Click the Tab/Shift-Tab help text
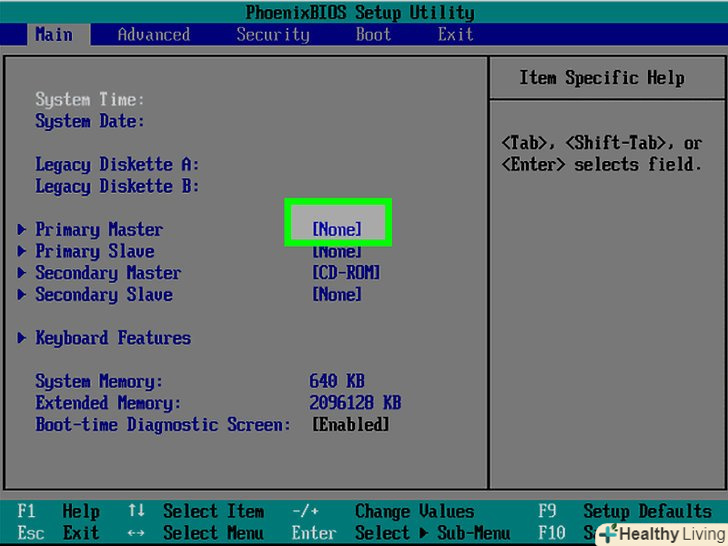 [602, 154]
